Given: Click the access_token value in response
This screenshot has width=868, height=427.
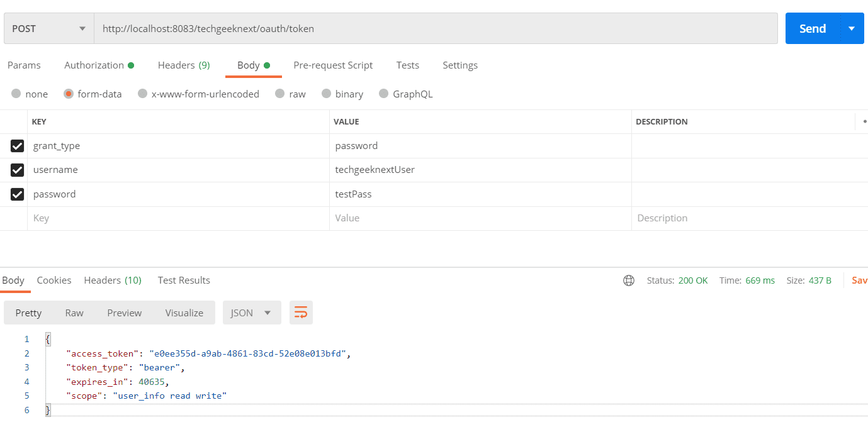Looking at the screenshot, I should (x=248, y=353).
